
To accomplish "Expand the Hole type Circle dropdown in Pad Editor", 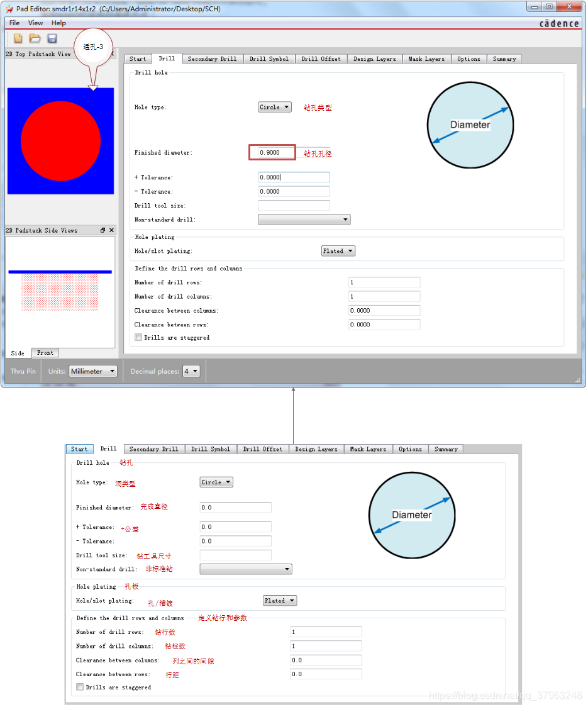I will 275,108.
